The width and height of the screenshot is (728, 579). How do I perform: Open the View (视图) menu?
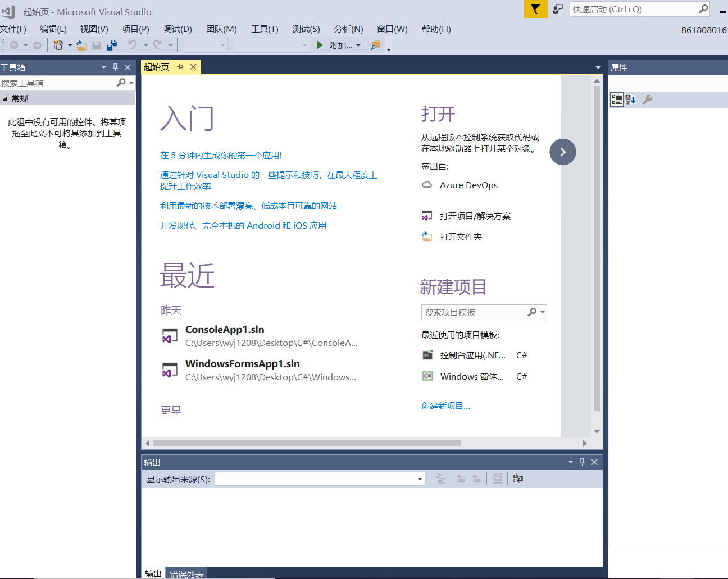pyautogui.click(x=94, y=29)
